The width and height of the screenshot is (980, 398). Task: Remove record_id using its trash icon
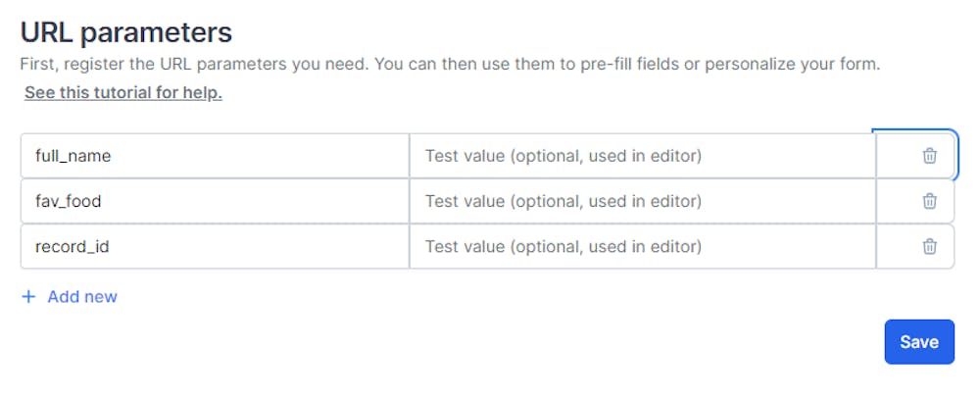(x=929, y=246)
